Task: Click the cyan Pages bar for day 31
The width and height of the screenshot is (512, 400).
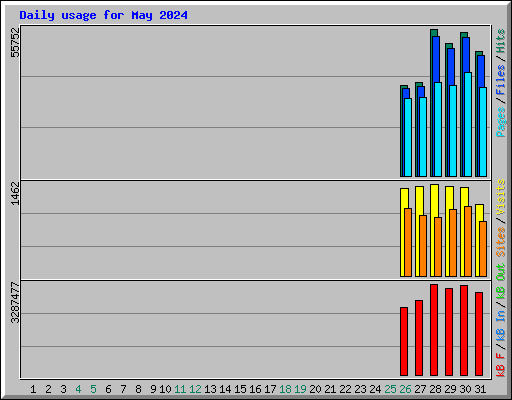Action: click(x=483, y=132)
